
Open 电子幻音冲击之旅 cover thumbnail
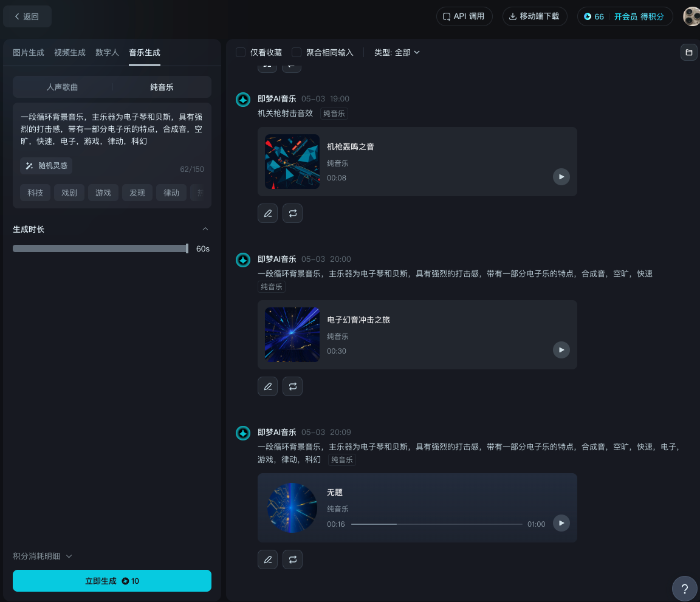click(292, 335)
